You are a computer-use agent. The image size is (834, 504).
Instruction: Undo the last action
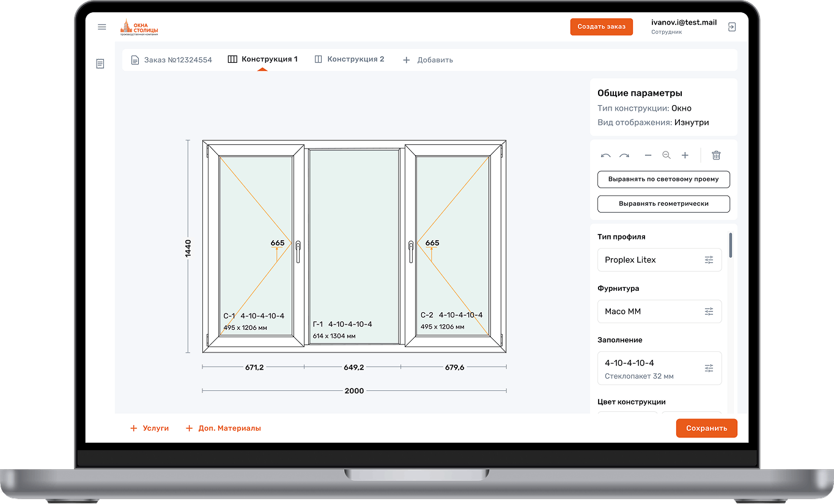click(605, 156)
